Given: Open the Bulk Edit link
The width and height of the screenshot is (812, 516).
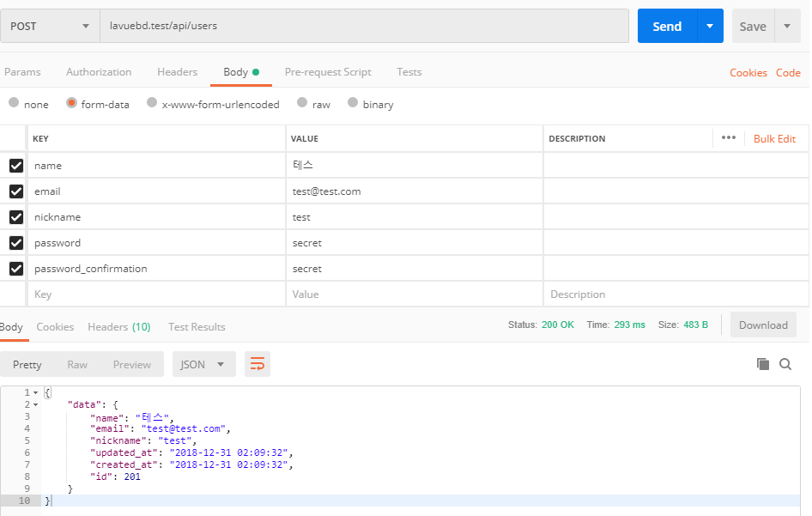Looking at the screenshot, I should (774, 138).
